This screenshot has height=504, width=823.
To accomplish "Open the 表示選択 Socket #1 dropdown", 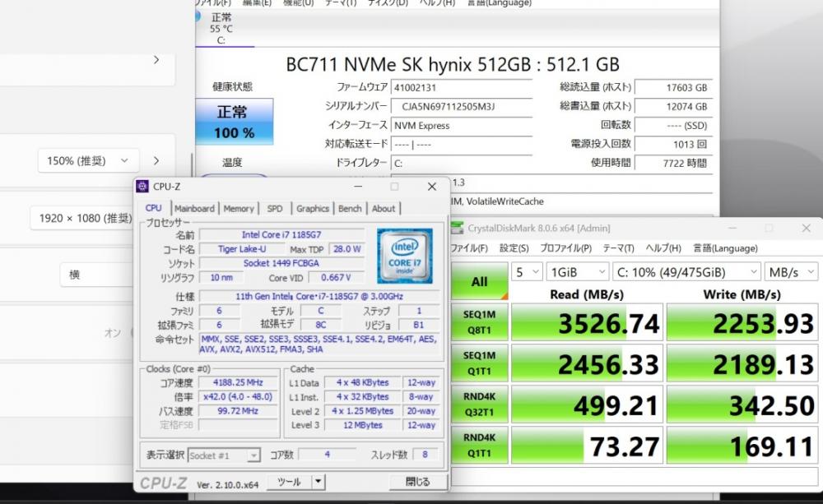I will coord(224,455).
